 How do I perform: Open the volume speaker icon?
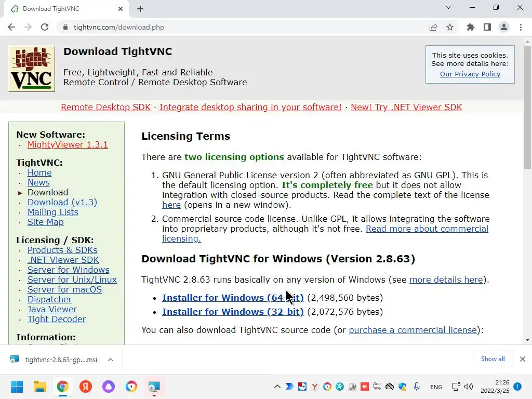[469, 387]
